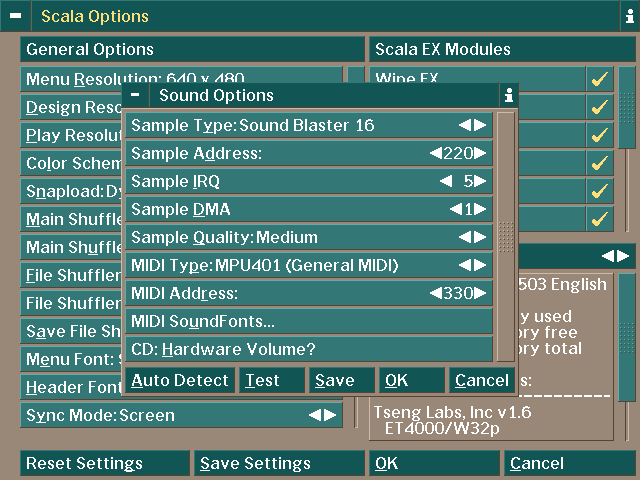Click left arrow to decrease MIDI Address
Screen dimensions: 640x480
[x=435, y=293]
